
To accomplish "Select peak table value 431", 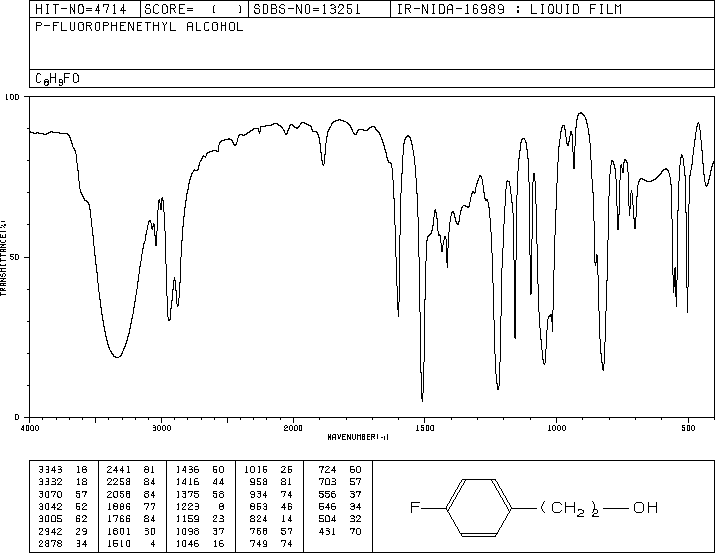I will [327, 532].
